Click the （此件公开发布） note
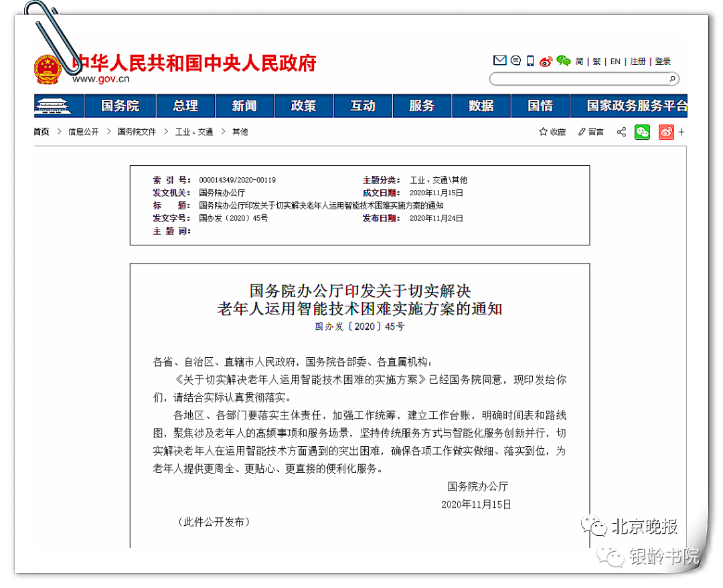Viewport: 723px width, 588px height. [214, 522]
